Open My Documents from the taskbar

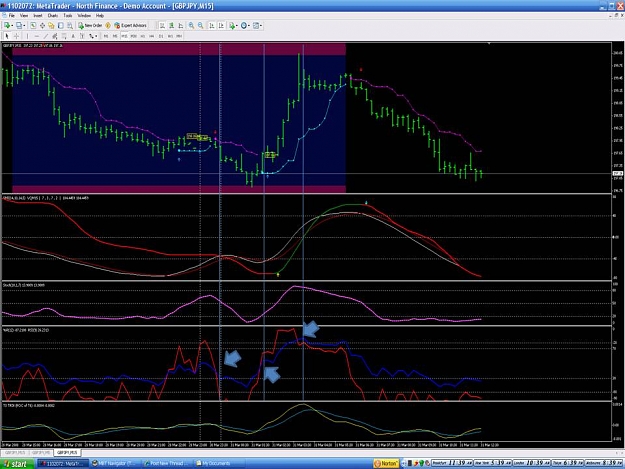pos(216,463)
